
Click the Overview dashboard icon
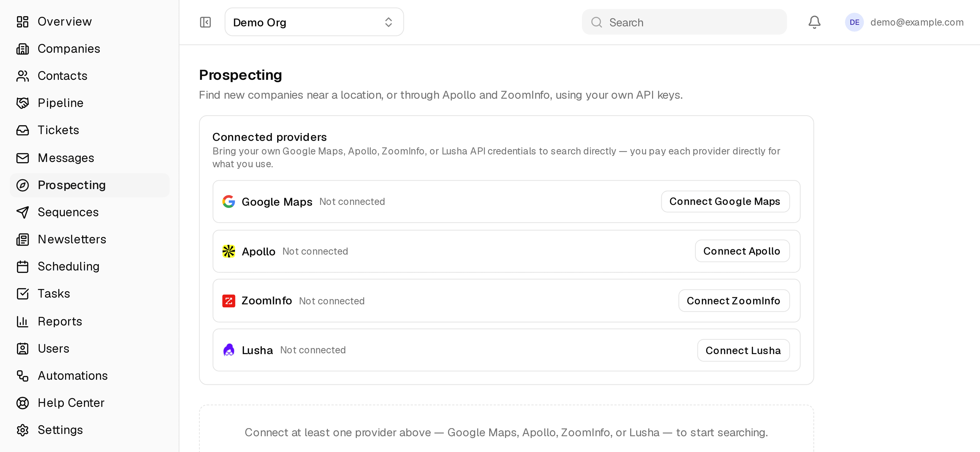[x=22, y=22]
